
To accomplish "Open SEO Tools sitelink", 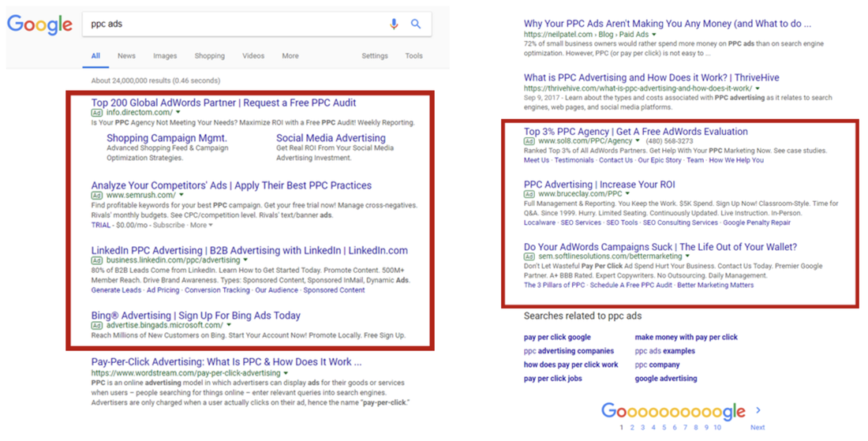I will [x=622, y=223].
